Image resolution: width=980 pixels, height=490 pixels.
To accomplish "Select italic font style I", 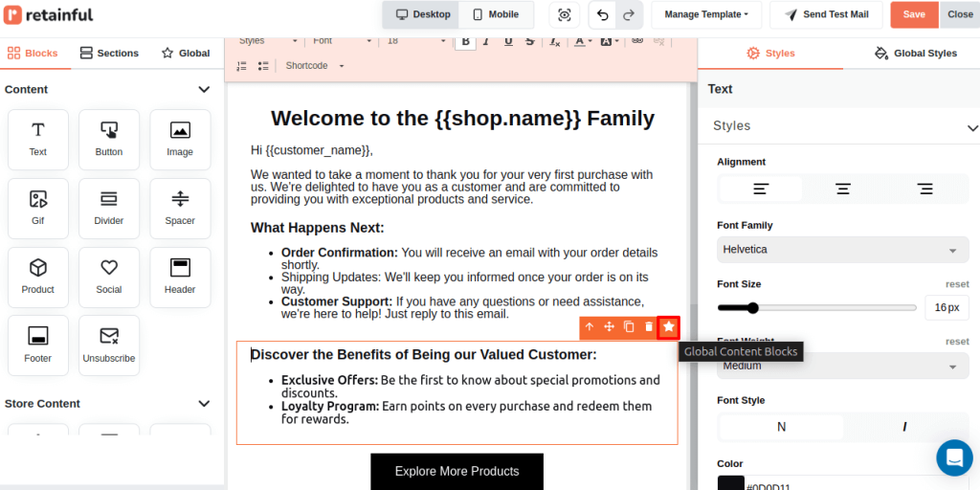I will pos(904,427).
